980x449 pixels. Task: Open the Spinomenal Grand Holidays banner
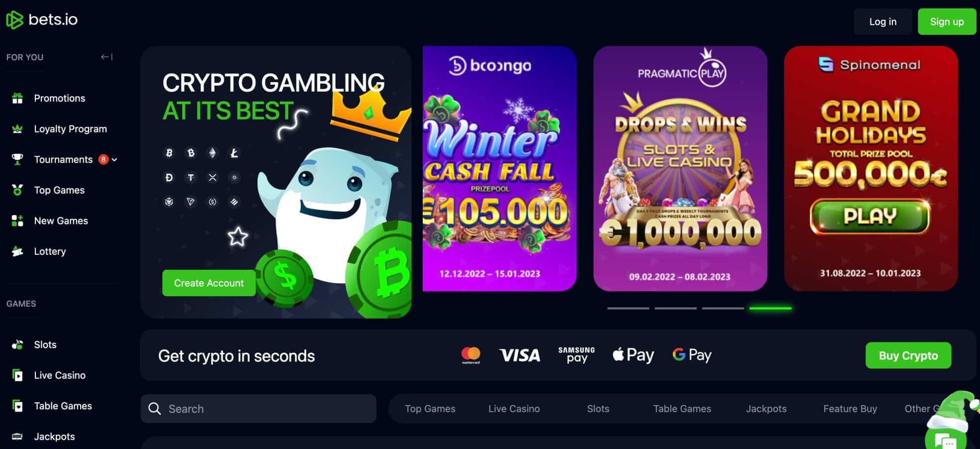point(870,169)
